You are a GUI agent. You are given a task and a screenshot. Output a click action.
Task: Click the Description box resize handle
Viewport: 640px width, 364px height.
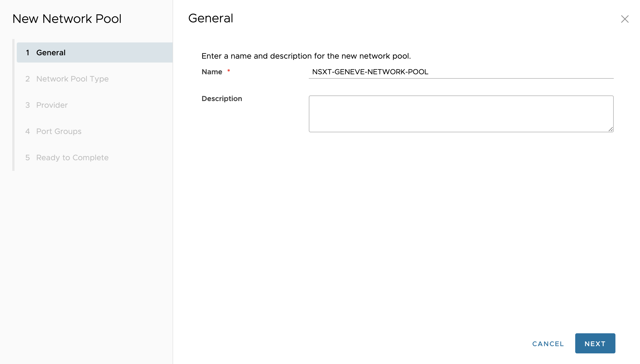611,129
